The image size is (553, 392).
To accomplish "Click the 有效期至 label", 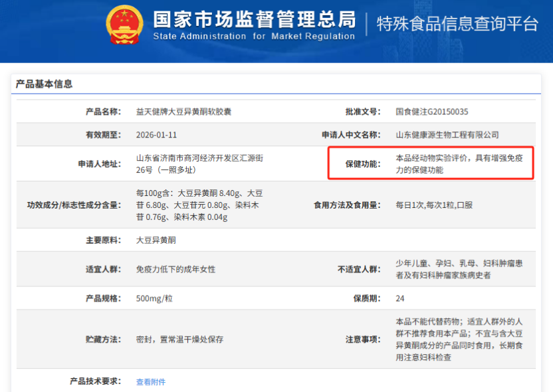I will tap(103, 135).
